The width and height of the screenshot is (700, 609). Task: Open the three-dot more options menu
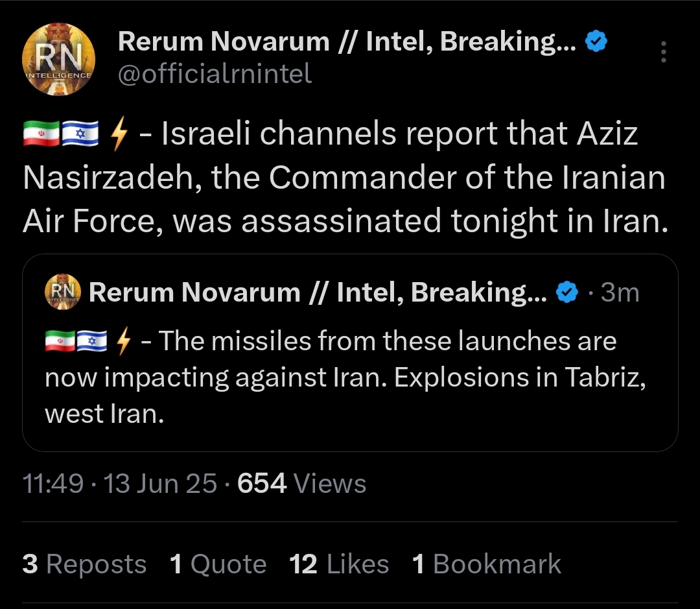(x=664, y=52)
